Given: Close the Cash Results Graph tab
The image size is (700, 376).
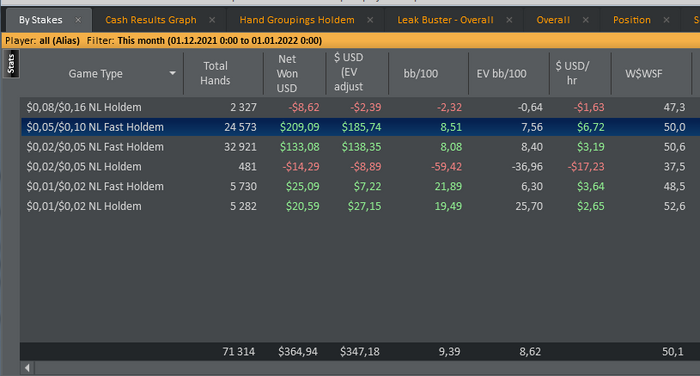Looking at the screenshot, I should (x=212, y=20).
